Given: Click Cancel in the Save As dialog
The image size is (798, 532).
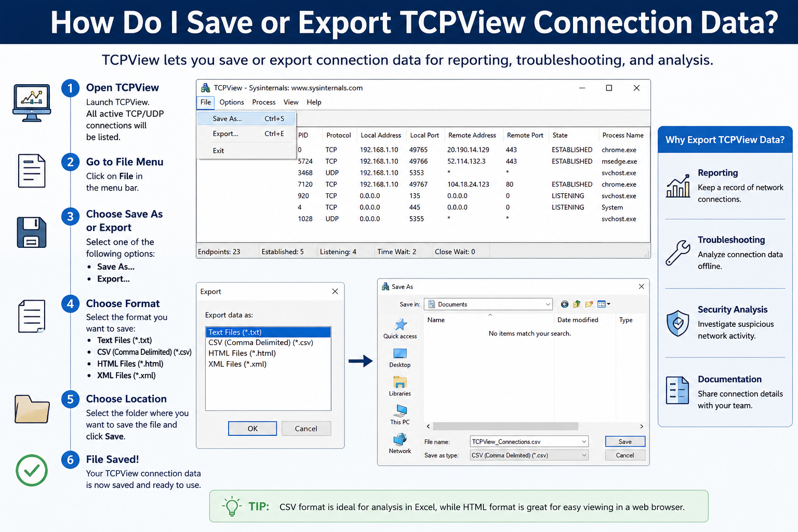Looking at the screenshot, I should 625,455.
